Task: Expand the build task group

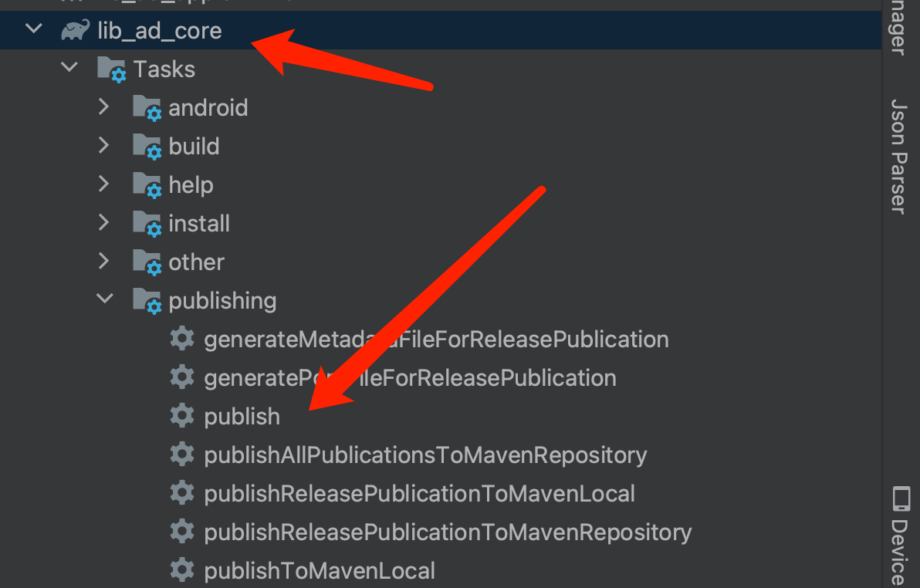Action: (104, 145)
